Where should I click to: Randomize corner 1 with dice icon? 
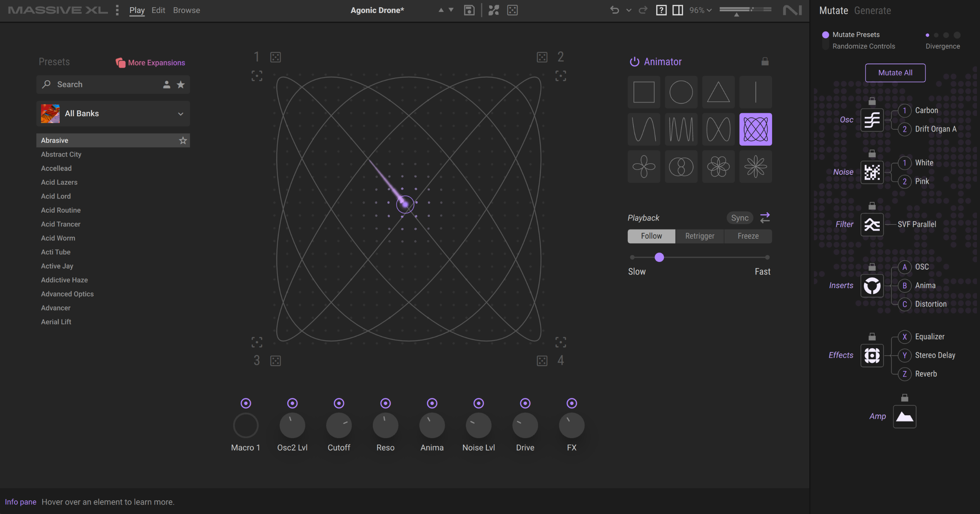[276, 57]
